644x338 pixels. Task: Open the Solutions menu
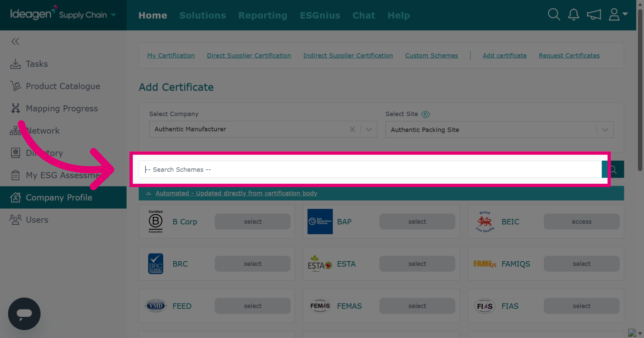tap(203, 15)
